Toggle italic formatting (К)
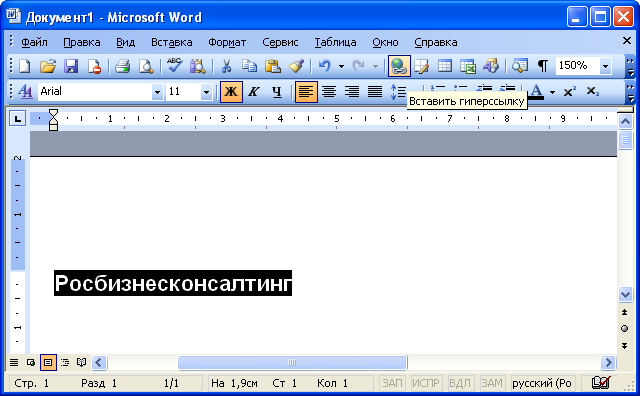 pyautogui.click(x=254, y=91)
